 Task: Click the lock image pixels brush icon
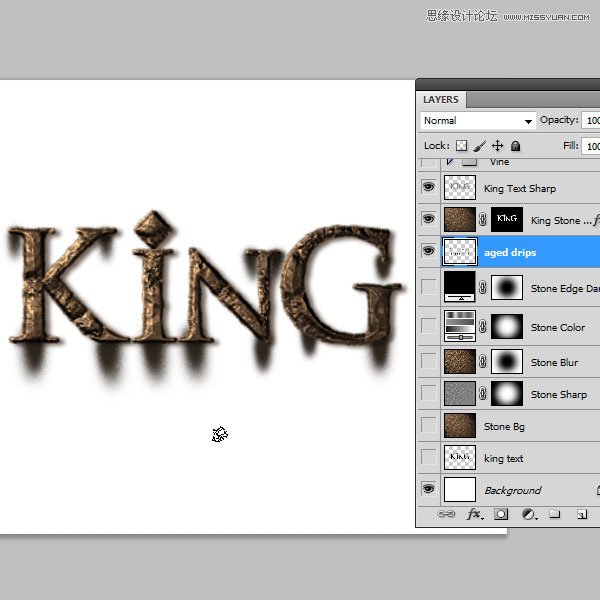point(479,146)
